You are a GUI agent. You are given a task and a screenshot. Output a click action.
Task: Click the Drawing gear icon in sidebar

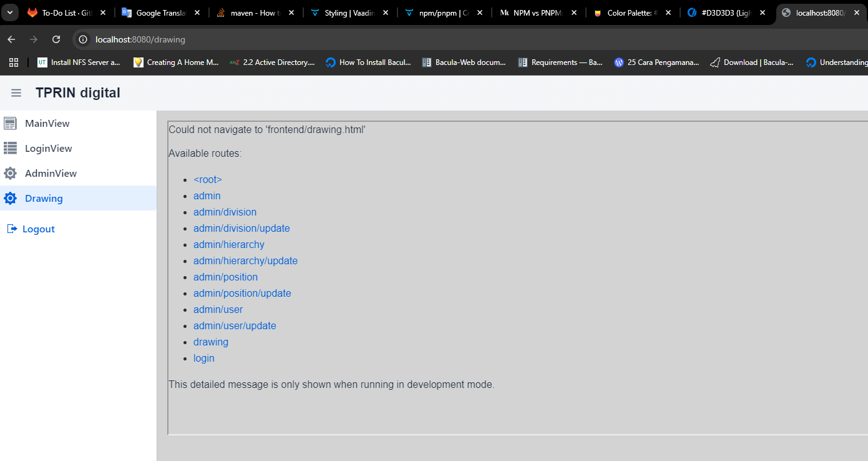[x=10, y=199]
